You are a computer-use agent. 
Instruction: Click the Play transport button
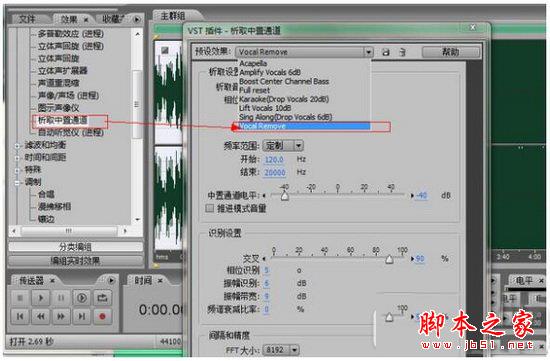(x=40, y=298)
